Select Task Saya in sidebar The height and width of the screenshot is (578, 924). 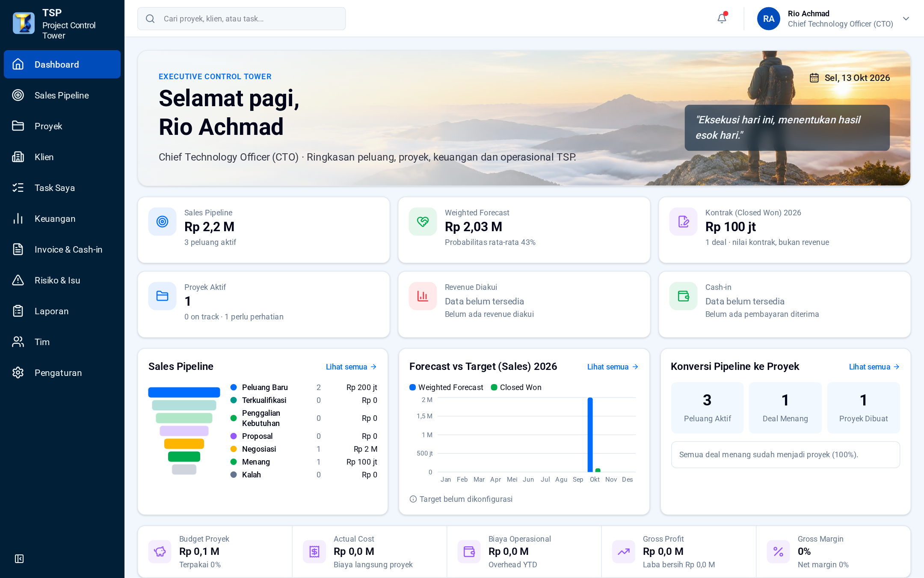62,188
